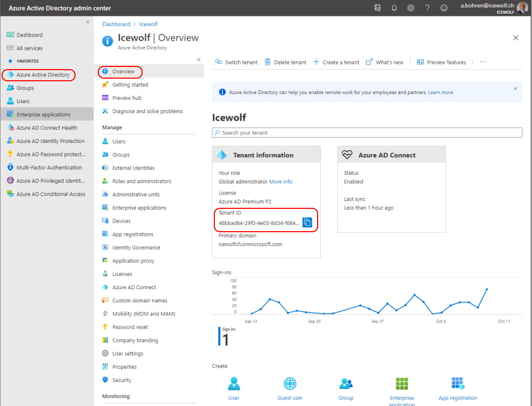The width and height of the screenshot is (532, 406).
Task: Collapse the Icewolf resource menu
Action: [198, 60]
